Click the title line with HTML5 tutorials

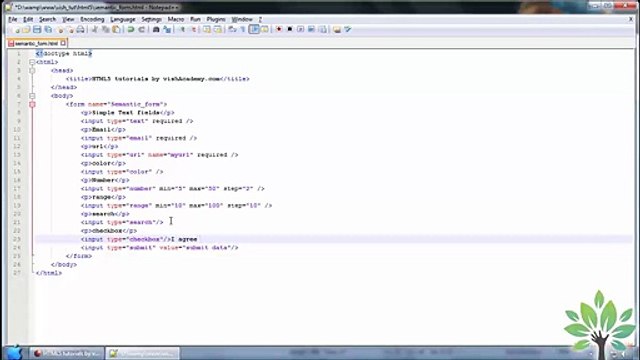(x=158, y=79)
